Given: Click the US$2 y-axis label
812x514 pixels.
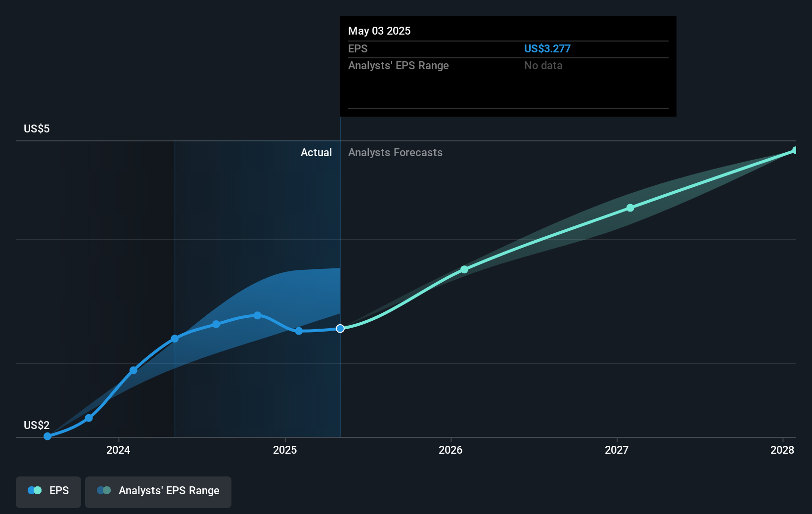Looking at the screenshot, I should (x=37, y=426).
